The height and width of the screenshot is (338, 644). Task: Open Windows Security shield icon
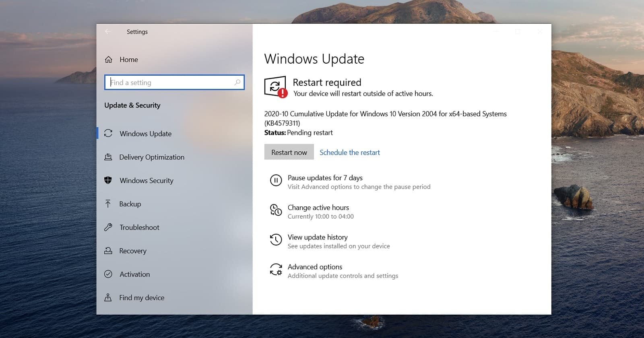[x=108, y=180]
